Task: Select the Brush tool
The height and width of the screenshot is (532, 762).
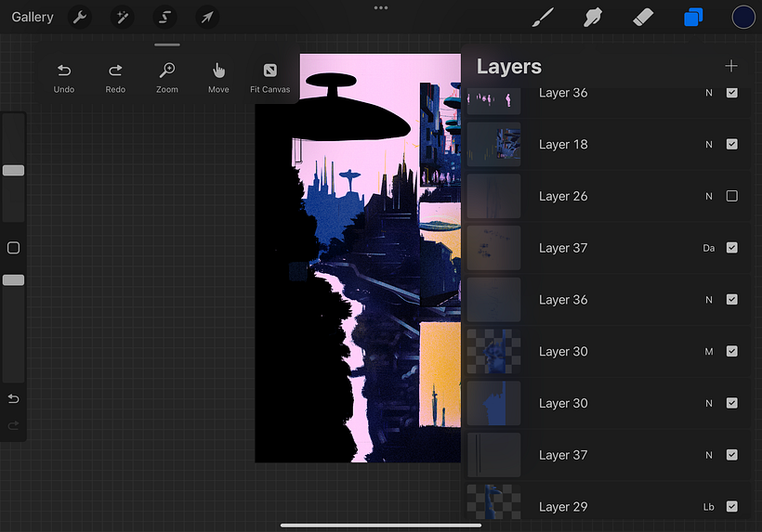Action: pos(543,18)
